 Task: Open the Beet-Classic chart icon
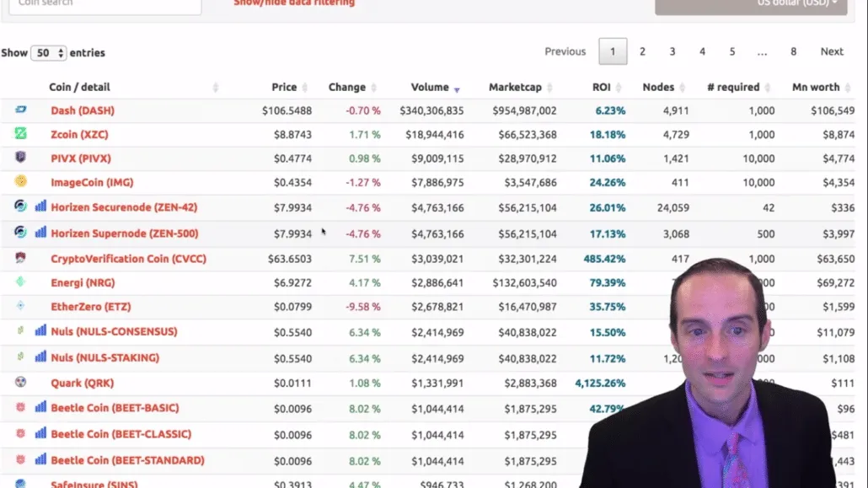40,432
